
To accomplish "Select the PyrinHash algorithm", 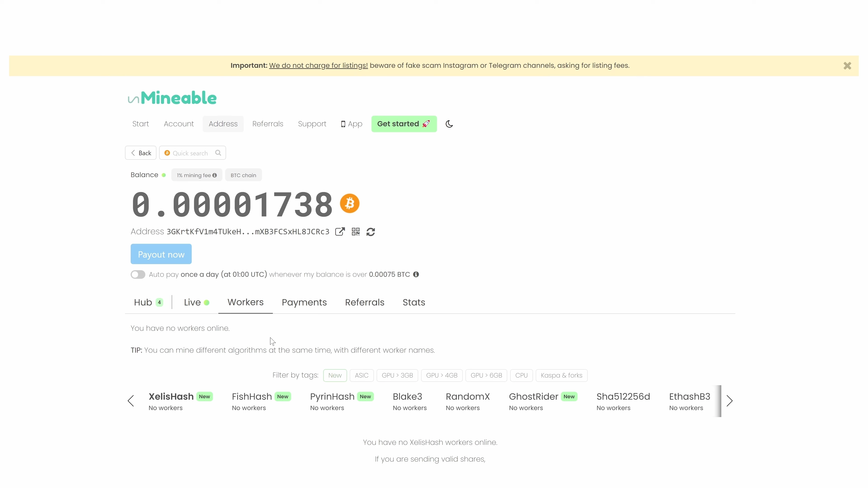I will coord(342,401).
